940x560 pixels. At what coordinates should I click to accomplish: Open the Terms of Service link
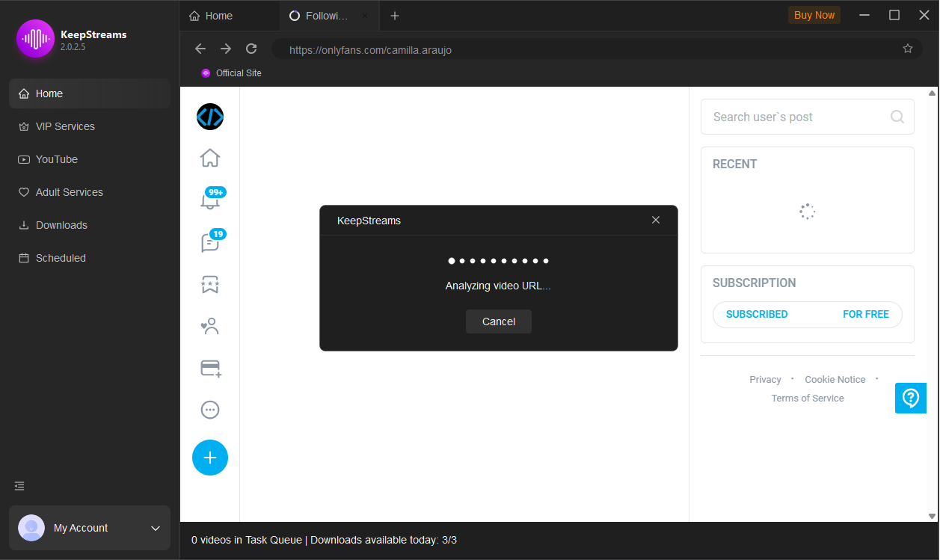808,399
